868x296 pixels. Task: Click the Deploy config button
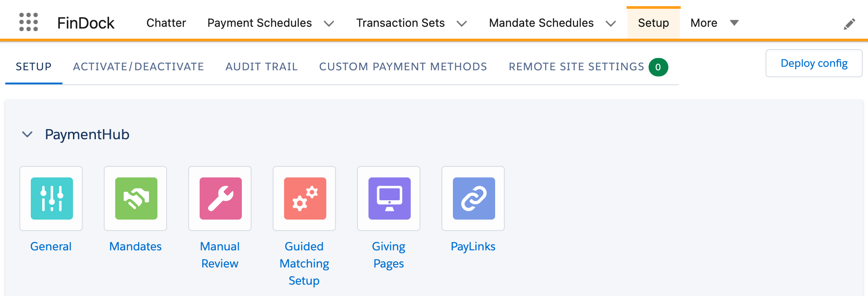point(814,63)
